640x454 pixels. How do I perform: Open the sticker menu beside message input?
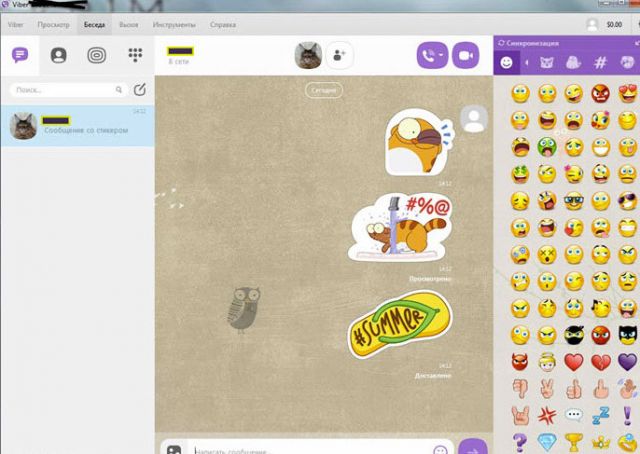pyautogui.click(x=174, y=449)
